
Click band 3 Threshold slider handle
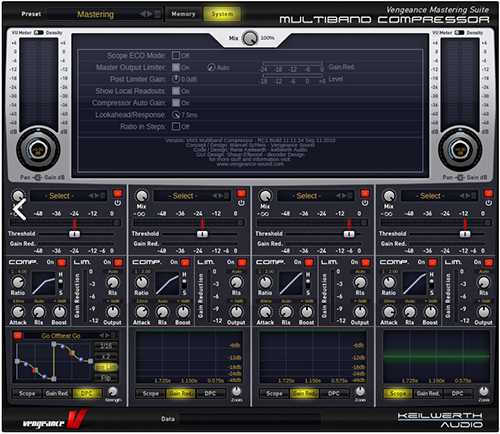tap(349, 234)
